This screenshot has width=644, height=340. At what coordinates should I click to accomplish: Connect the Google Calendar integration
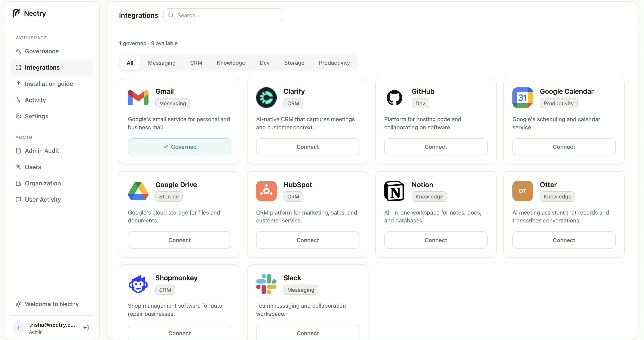564,147
